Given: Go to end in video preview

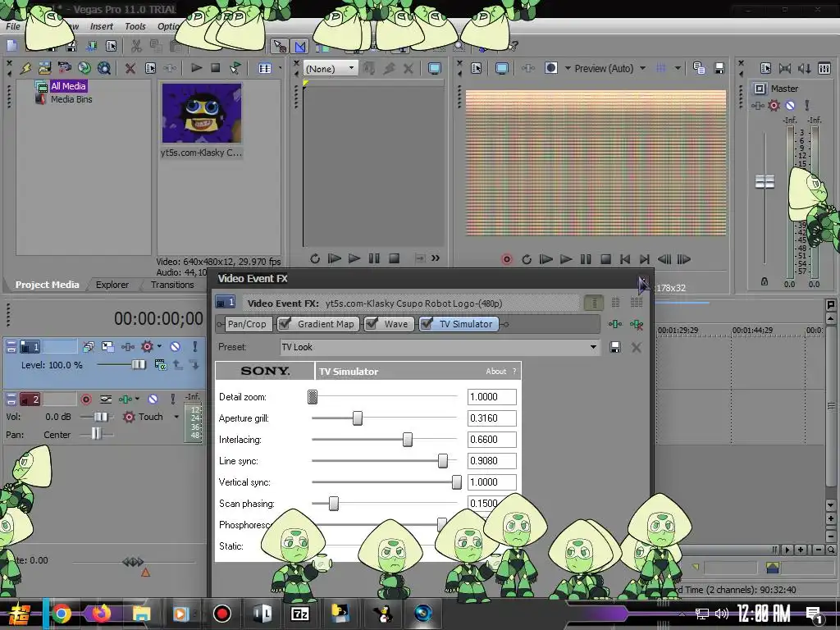Looking at the screenshot, I should pyautogui.click(x=645, y=259).
